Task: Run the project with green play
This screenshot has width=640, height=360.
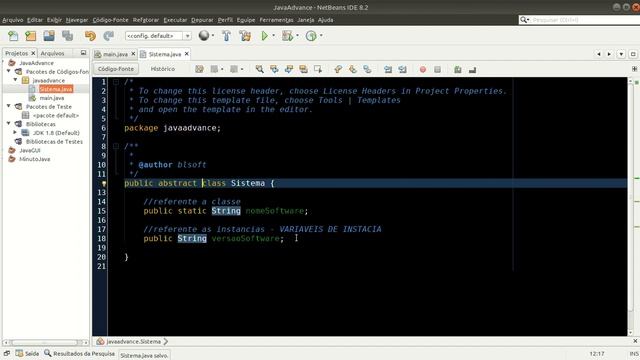Action: 264,36
